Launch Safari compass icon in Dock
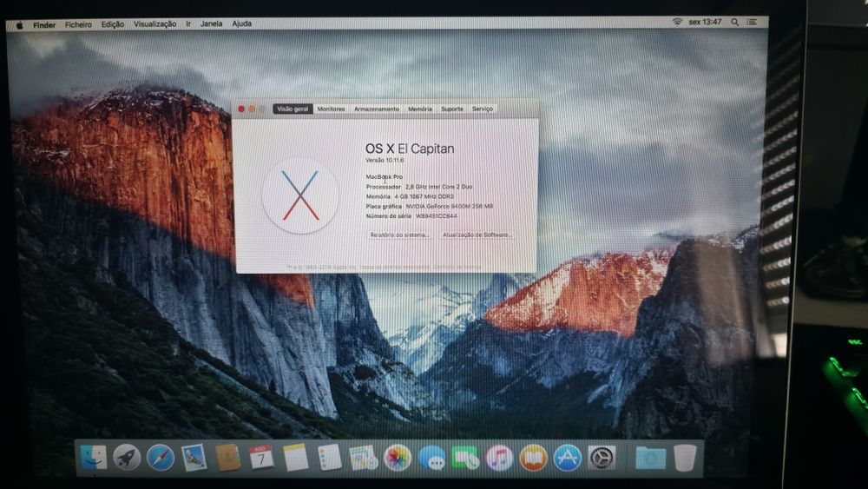The image size is (868, 489). 161,458
